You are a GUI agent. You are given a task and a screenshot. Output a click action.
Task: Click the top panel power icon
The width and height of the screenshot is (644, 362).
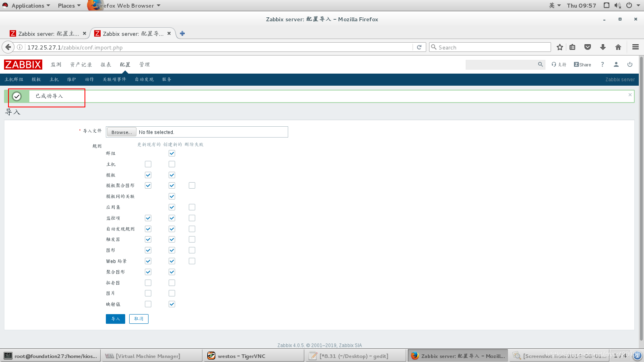point(629,5)
